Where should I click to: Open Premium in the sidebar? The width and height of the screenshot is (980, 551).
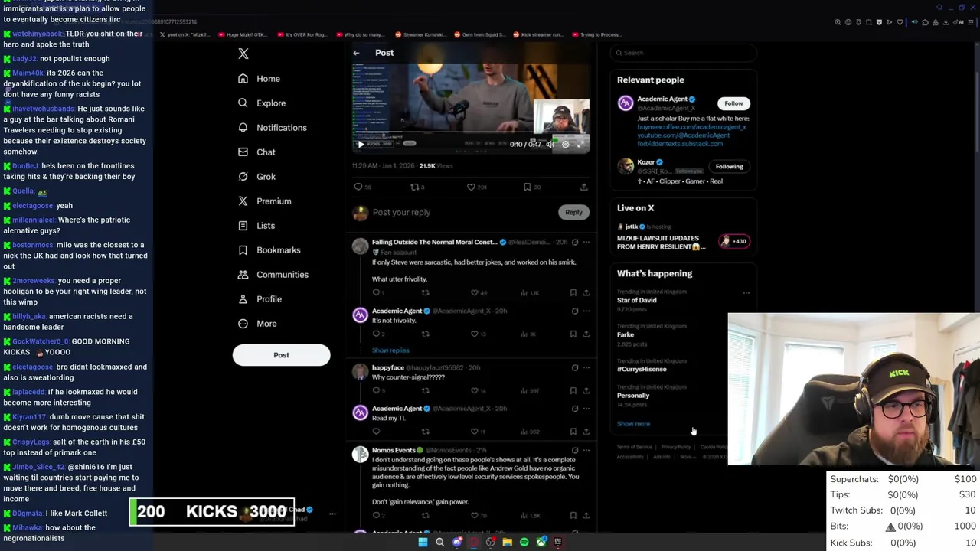pos(264,201)
